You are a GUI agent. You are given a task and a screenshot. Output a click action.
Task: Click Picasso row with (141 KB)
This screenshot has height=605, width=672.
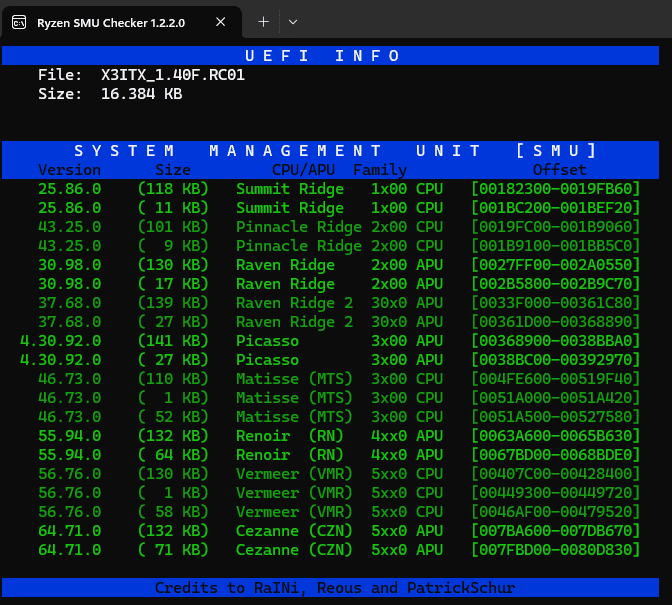click(x=330, y=341)
